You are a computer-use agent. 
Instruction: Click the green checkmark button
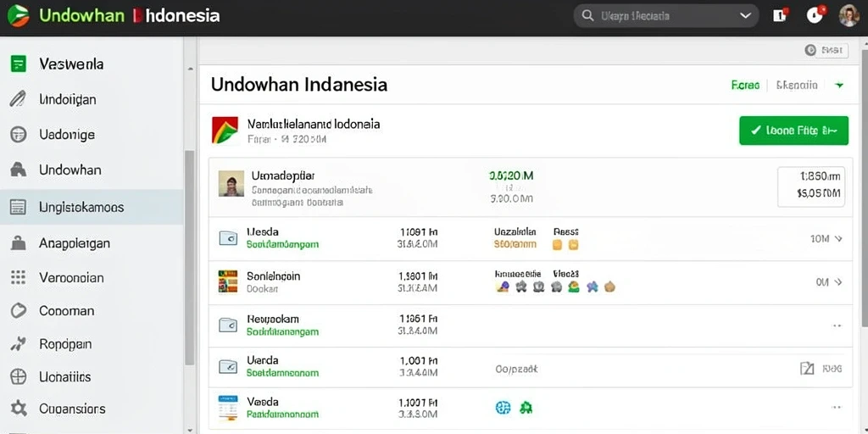(793, 131)
